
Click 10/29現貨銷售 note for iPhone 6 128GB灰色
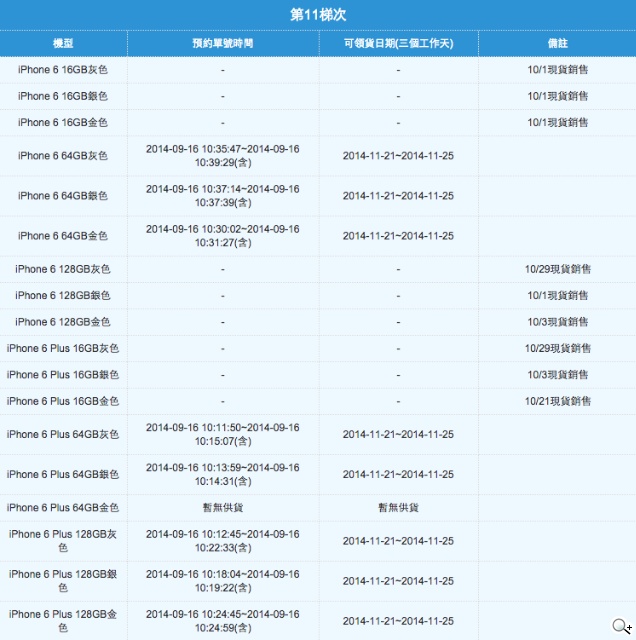[x=558, y=269]
